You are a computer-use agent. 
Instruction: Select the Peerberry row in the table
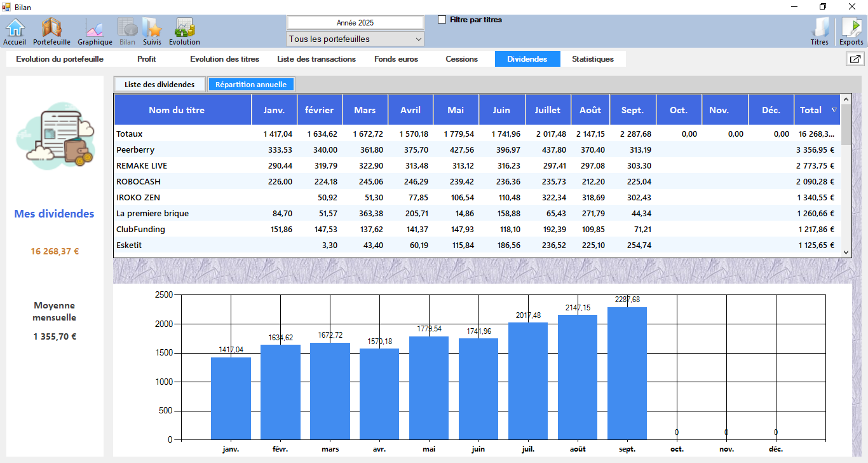click(x=135, y=150)
